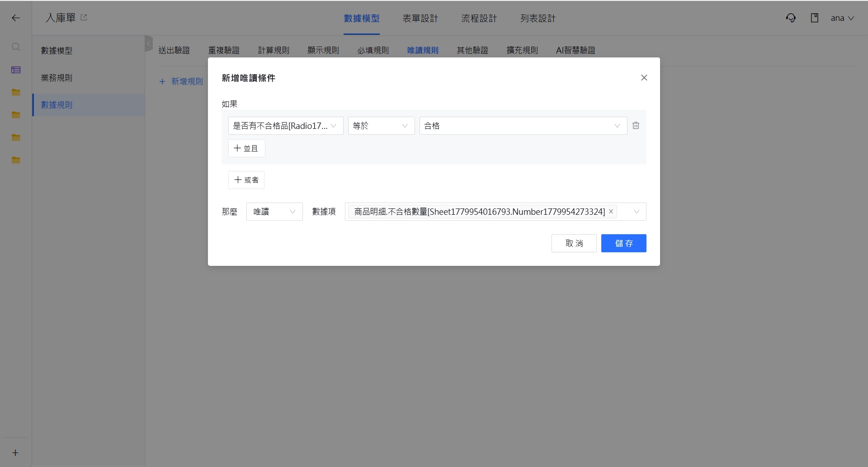
Task: Add an AND condition with 並且 button
Action: 246,148
